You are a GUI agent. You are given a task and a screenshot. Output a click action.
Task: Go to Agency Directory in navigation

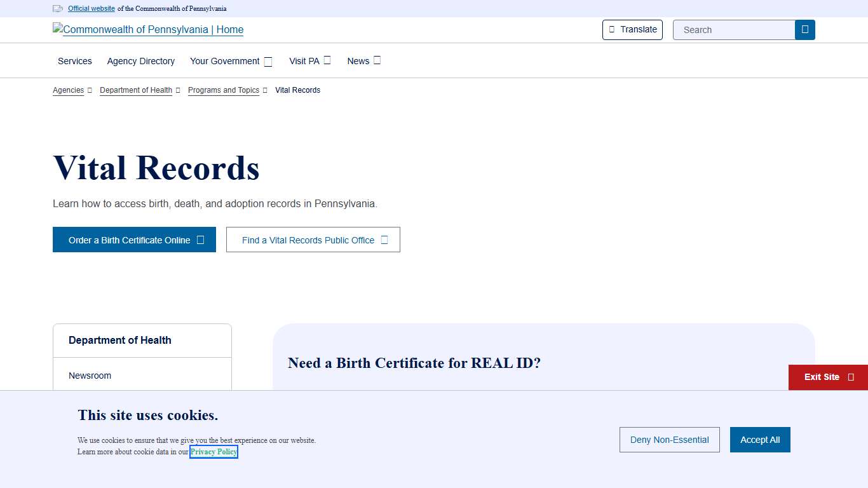(141, 62)
